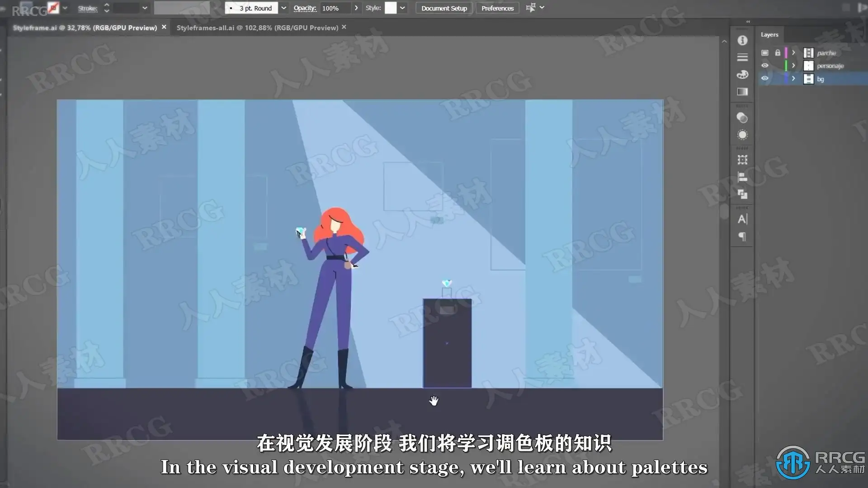Open the Properties info panel icon

pos(742,40)
